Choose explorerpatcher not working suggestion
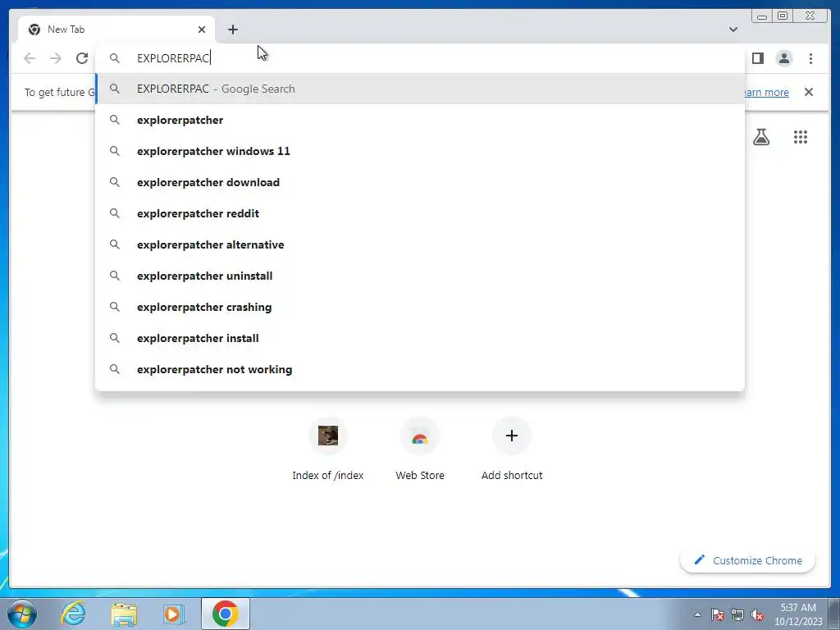The width and height of the screenshot is (840, 630). click(420, 369)
